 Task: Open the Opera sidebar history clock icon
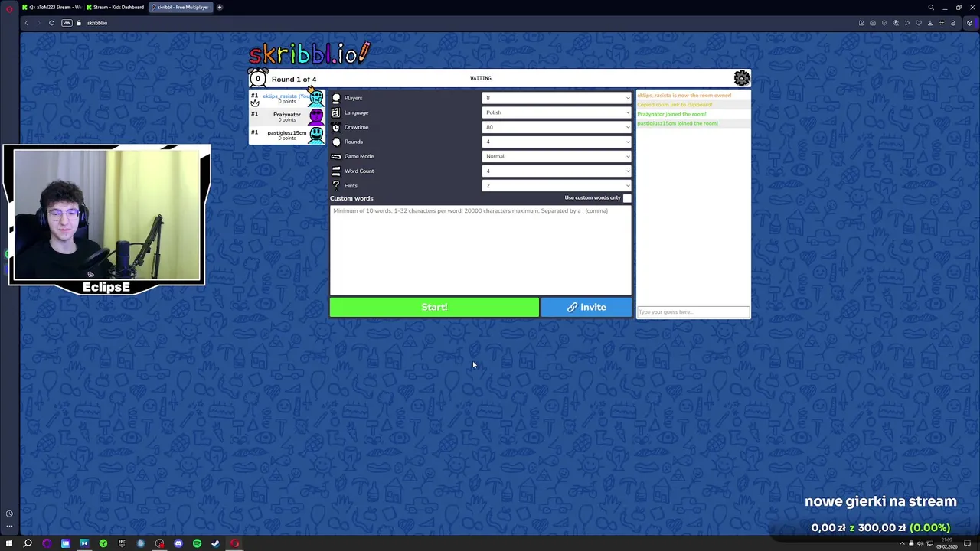[9, 514]
